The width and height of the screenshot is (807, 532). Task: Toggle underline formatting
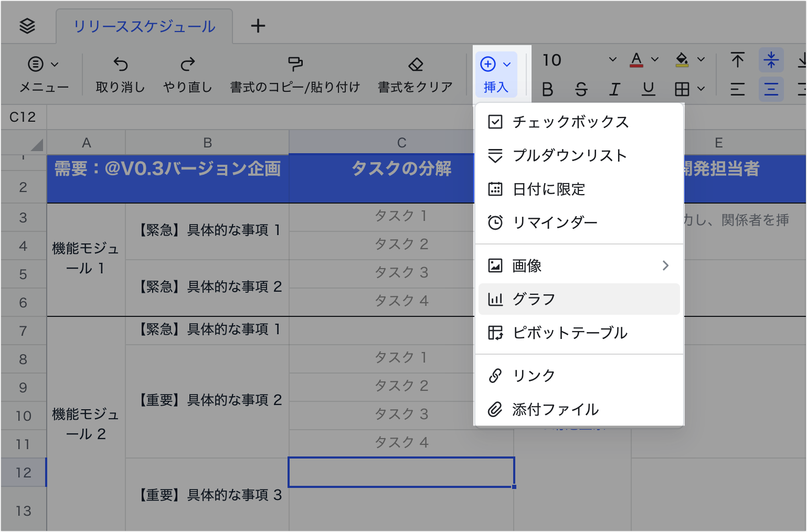(649, 90)
